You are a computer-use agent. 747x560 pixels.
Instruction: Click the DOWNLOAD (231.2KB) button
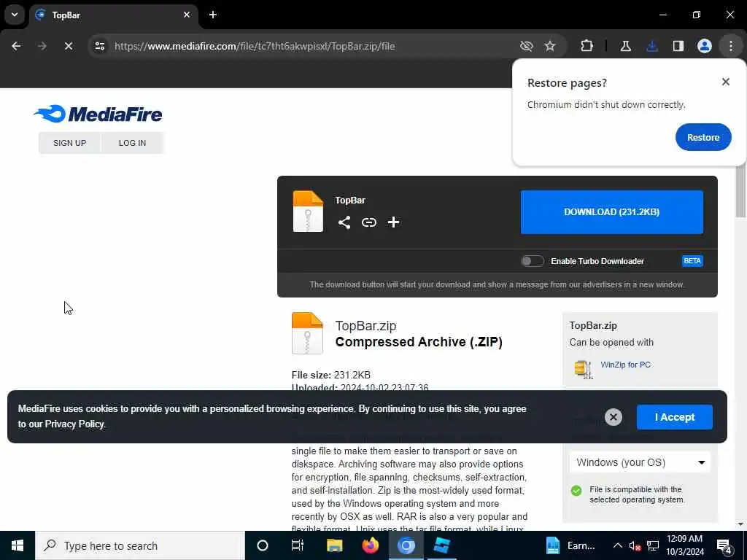point(612,212)
